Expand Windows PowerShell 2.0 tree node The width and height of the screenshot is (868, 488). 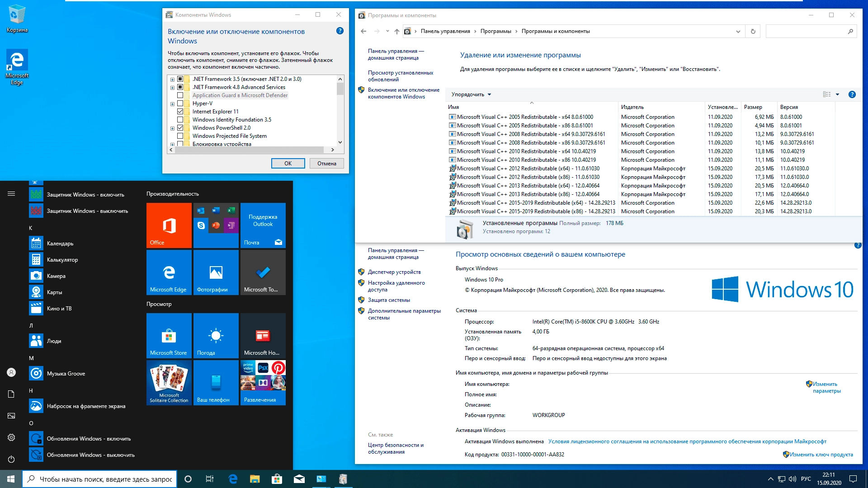172,128
